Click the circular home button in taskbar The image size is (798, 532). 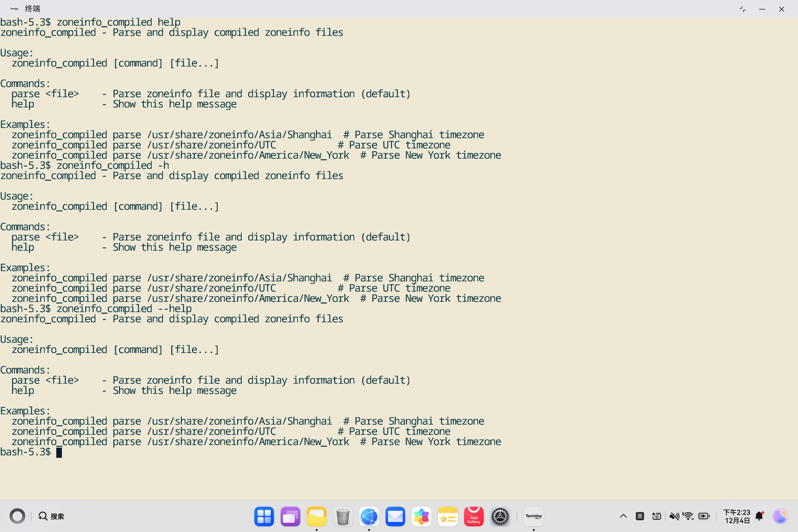(17, 516)
